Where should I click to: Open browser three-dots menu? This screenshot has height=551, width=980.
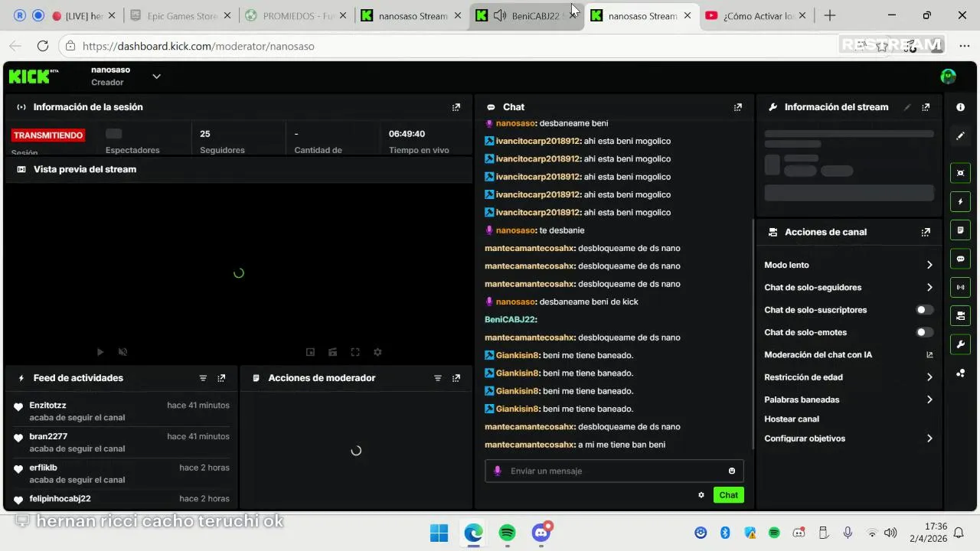[x=964, y=46]
